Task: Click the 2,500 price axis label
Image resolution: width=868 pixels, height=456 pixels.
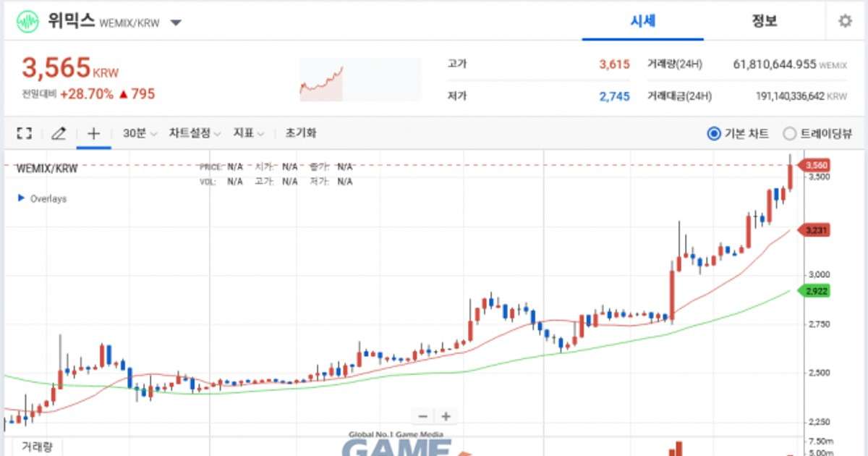Action: [x=819, y=373]
